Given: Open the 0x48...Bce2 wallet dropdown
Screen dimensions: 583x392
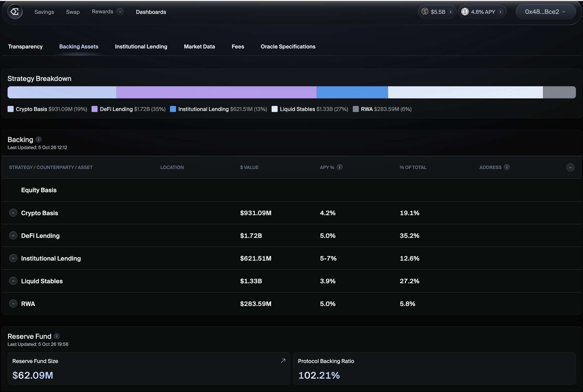Looking at the screenshot, I should [546, 12].
